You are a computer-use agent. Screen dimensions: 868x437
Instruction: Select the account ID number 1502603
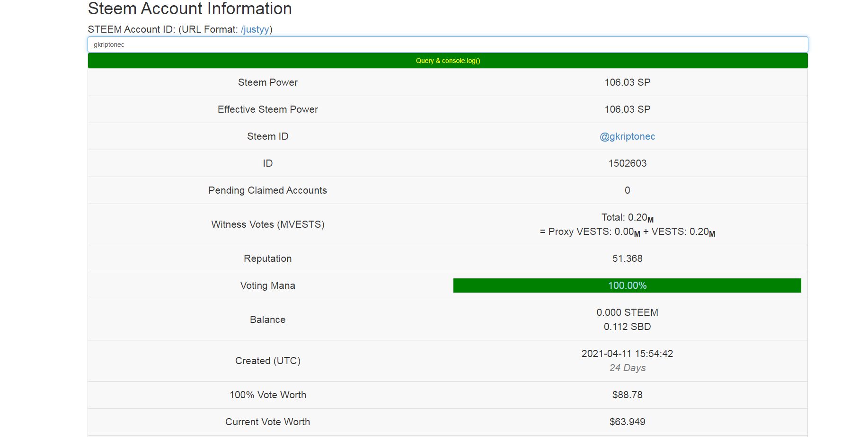pos(627,163)
